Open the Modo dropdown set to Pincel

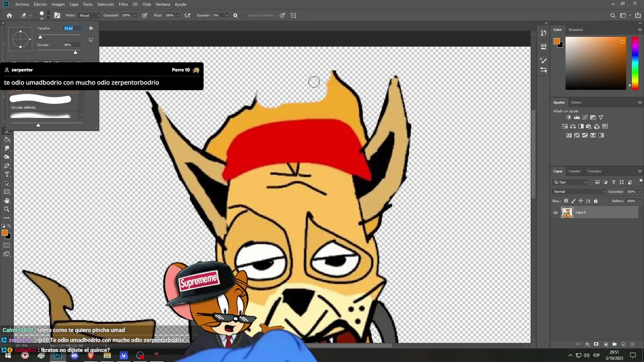(90, 16)
